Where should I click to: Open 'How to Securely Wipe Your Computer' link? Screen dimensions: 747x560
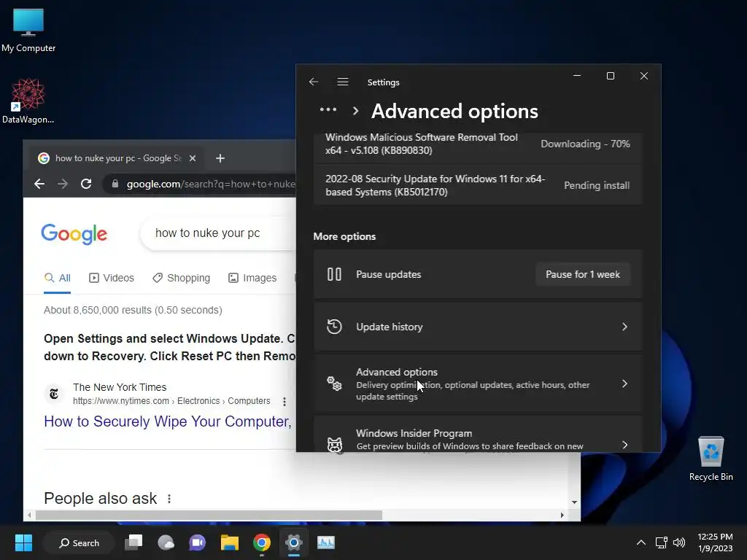coord(168,421)
